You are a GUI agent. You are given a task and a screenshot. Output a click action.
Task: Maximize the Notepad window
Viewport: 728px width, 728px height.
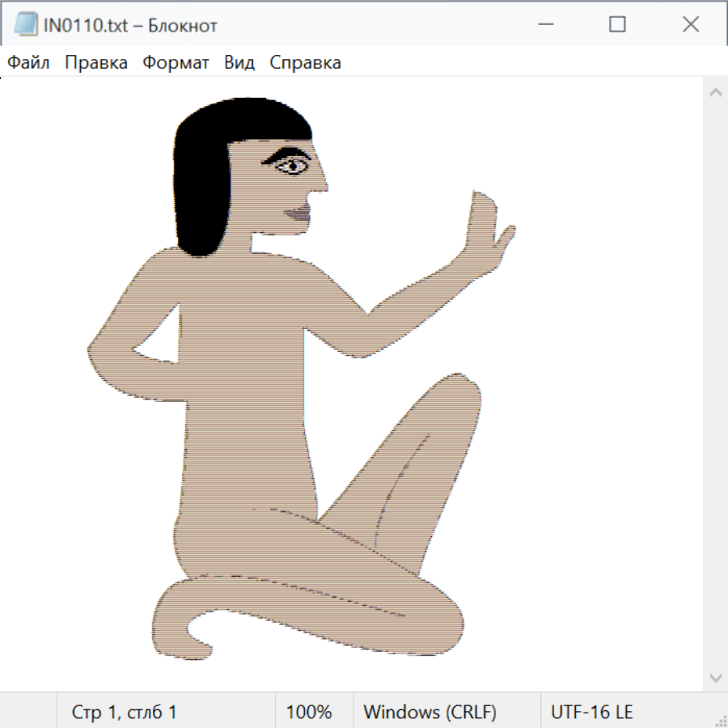pos(617,25)
